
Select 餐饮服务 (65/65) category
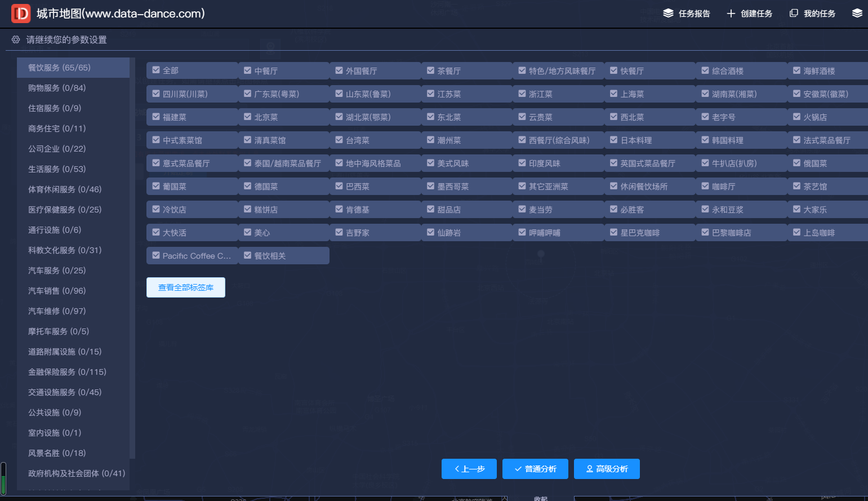pos(73,68)
